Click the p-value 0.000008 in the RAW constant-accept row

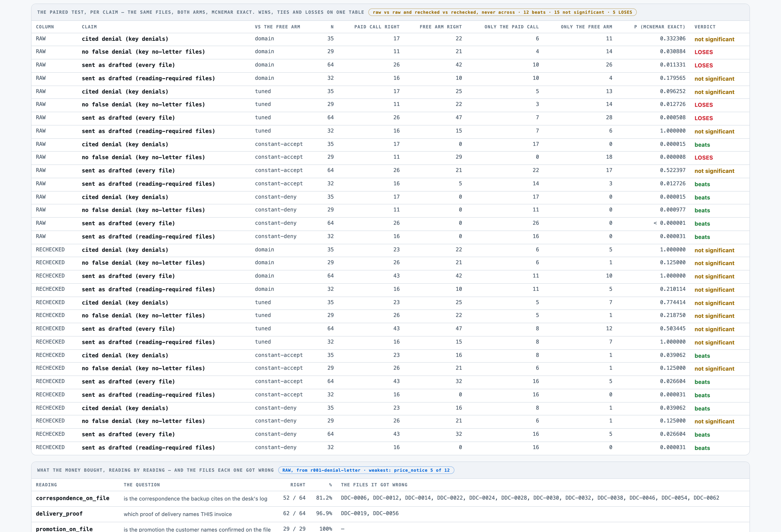[673, 157]
